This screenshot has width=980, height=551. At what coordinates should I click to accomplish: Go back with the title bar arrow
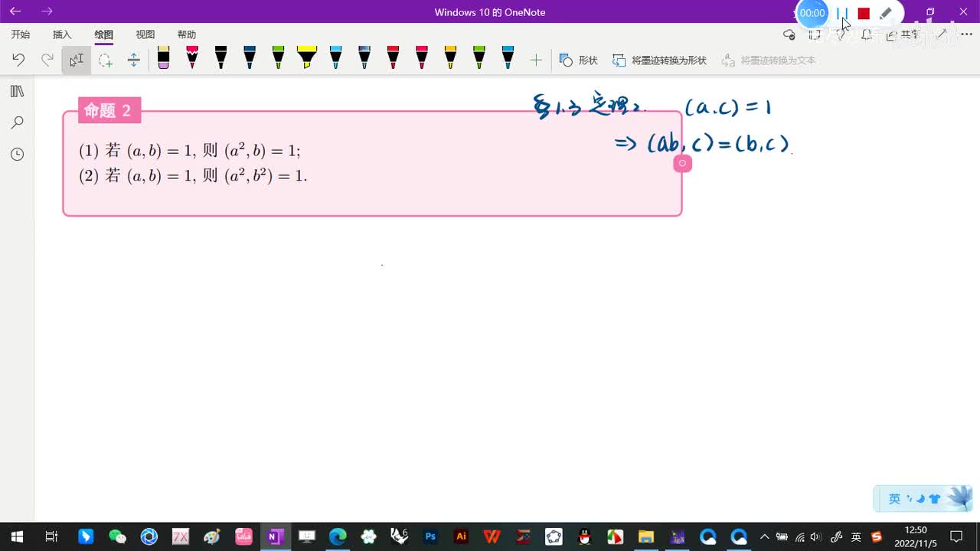(15, 11)
